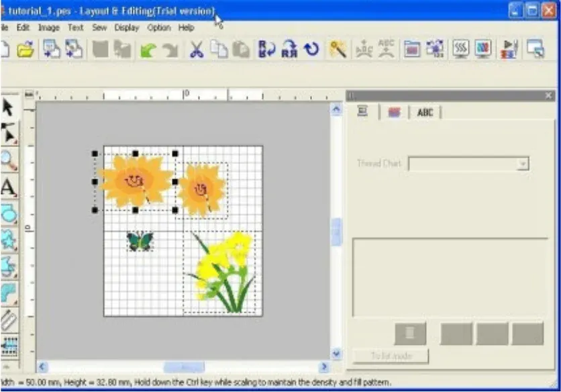Click the grayed Redo arrow
The image size is (561, 392).
(170, 50)
